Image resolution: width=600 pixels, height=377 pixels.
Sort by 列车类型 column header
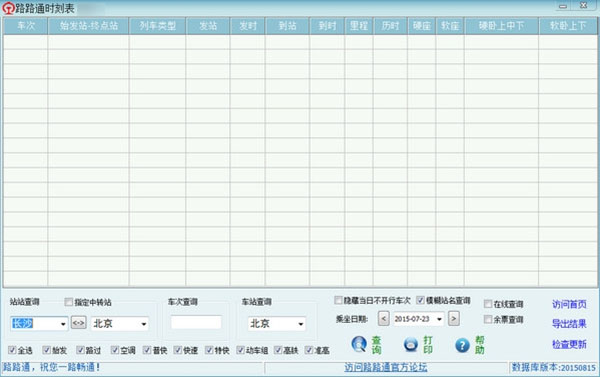(x=157, y=26)
